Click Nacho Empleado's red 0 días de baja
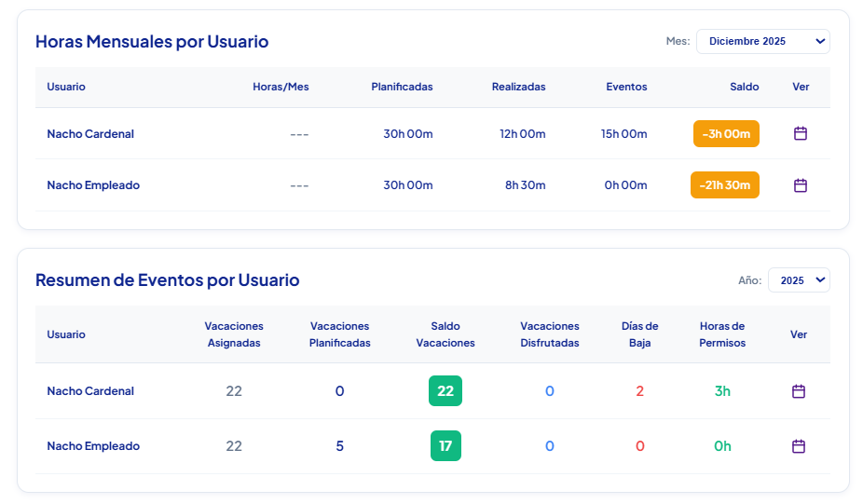Image resolution: width=863 pixels, height=504 pixels. [x=639, y=445]
